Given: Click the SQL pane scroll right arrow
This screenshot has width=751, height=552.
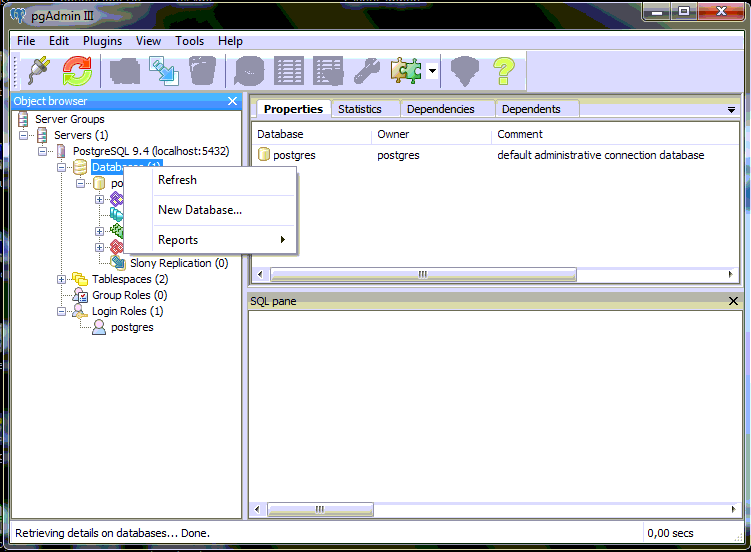Looking at the screenshot, I should tap(733, 509).
